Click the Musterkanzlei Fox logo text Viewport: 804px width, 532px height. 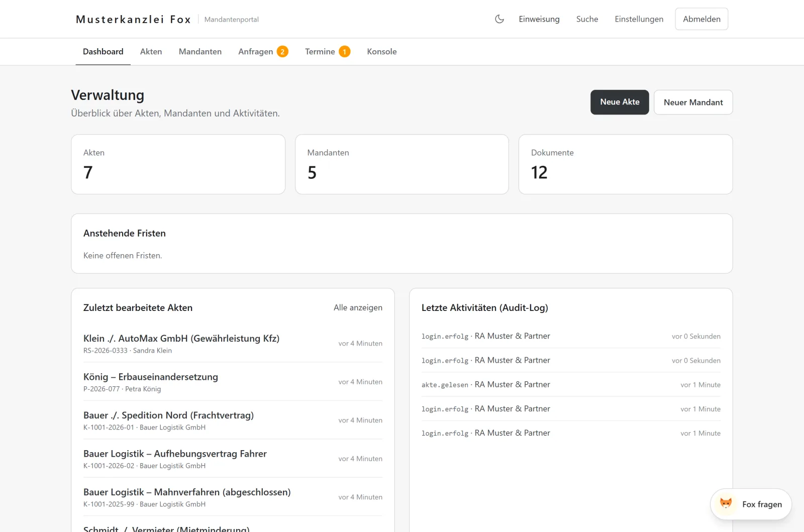pos(133,19)
